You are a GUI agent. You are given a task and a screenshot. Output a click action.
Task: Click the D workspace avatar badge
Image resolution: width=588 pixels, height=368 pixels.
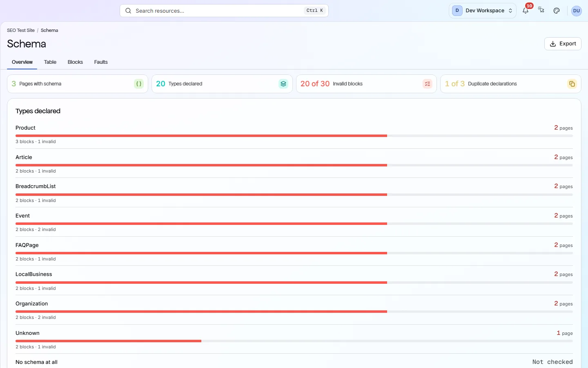(457, 11)
